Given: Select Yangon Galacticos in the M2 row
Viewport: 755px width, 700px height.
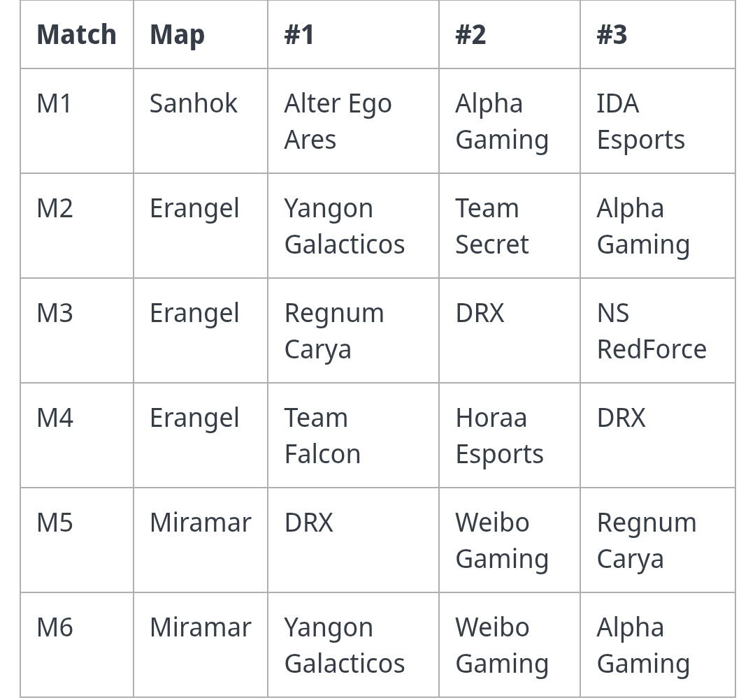Looking at the screenshot, I should (x=344, y=226).
